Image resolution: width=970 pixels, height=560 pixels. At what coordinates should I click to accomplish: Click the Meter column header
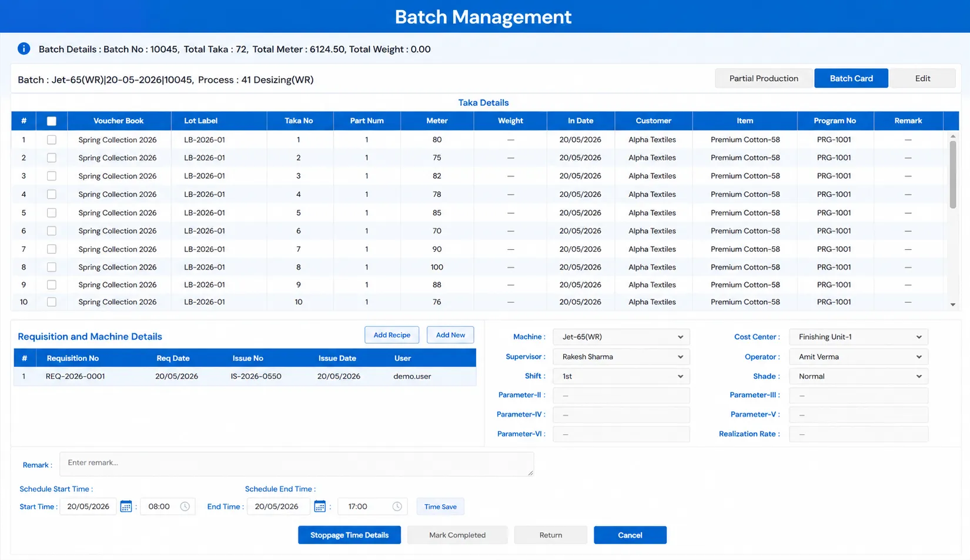point(437,121)
